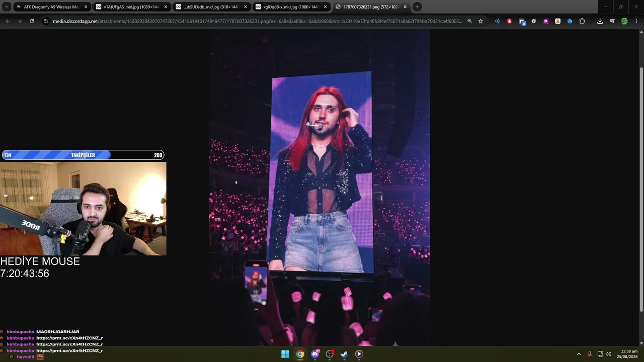Go forward to the next page
This screenshot has height=362, width=644.
tap(20, 21)
